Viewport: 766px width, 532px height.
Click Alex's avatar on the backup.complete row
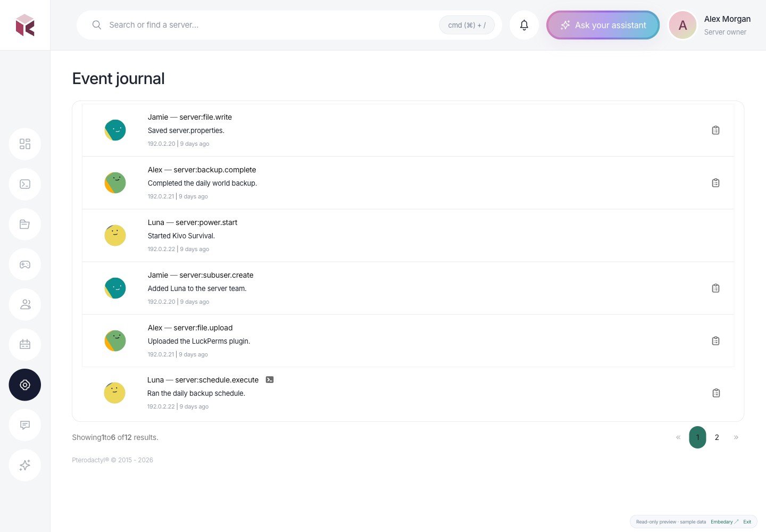(x=115, y=183)
